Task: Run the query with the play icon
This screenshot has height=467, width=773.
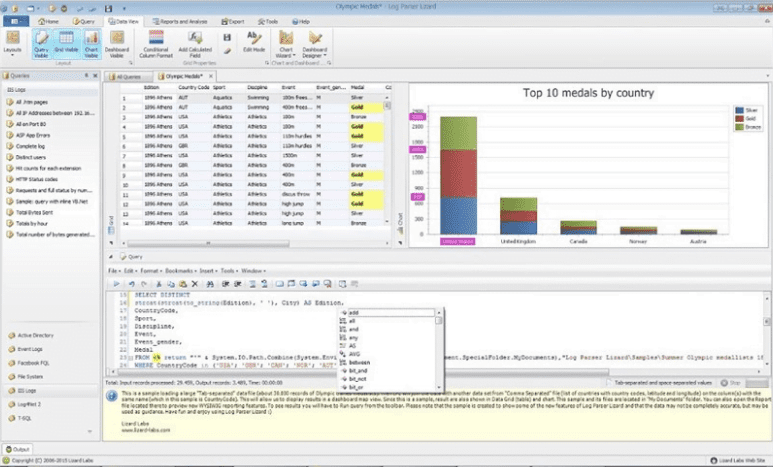Action: coord(116,284)
